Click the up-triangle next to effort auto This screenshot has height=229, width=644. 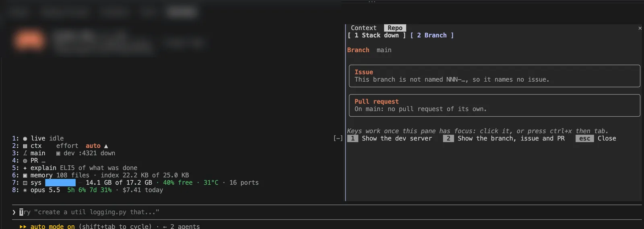click(106, 146)
